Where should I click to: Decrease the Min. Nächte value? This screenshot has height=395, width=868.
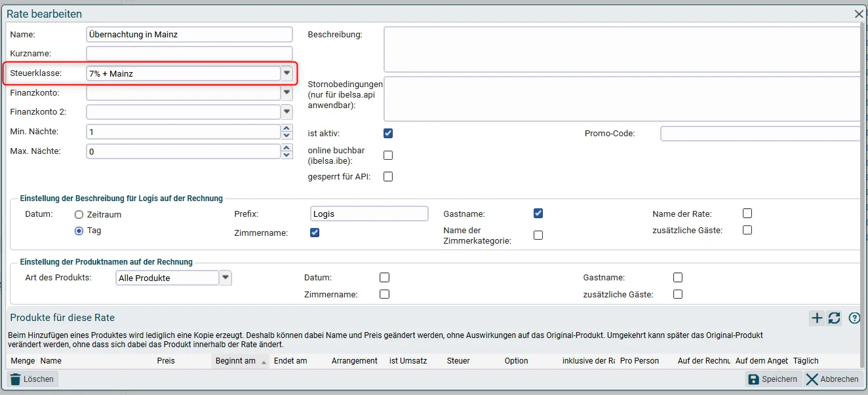(286, 136)
